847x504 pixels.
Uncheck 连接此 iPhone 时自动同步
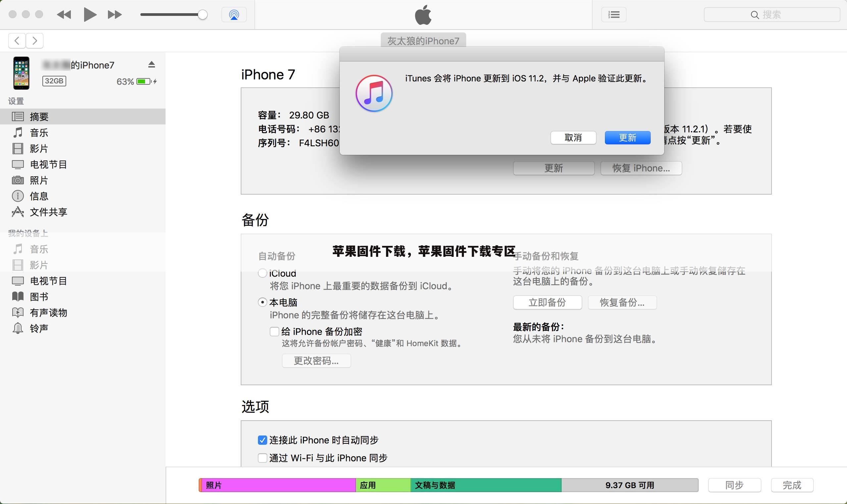262,440
